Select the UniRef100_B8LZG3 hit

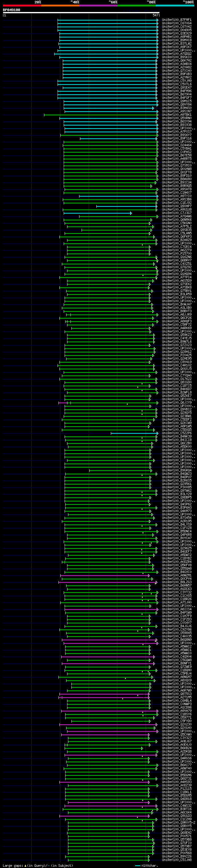coord(177,582)
